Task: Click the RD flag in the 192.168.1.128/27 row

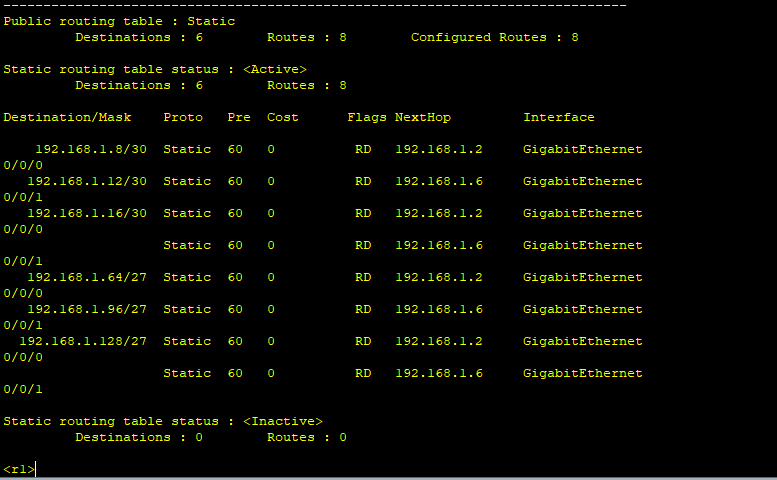Action: point(363,341)
